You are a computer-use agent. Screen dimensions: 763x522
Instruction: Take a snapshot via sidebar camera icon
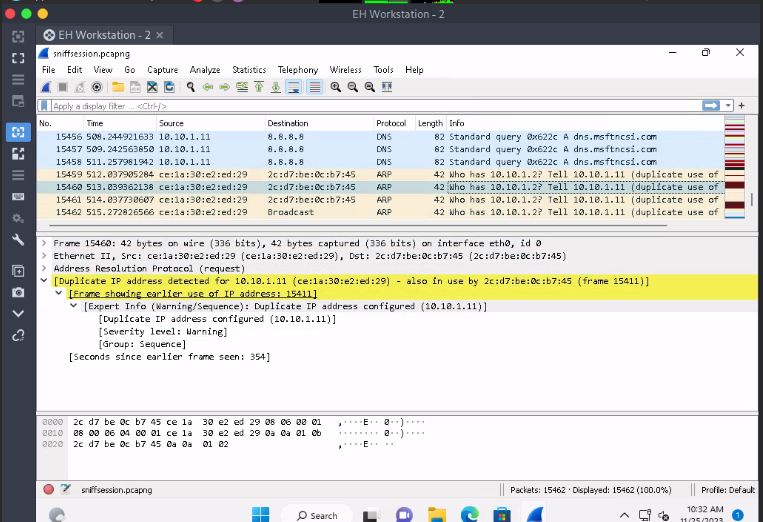pos(17,292)
